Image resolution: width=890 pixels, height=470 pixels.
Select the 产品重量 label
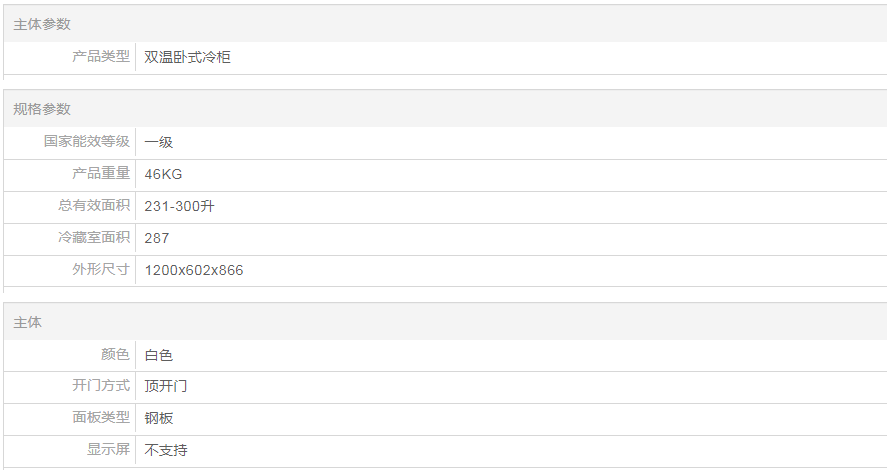click(x=101, y=174)
